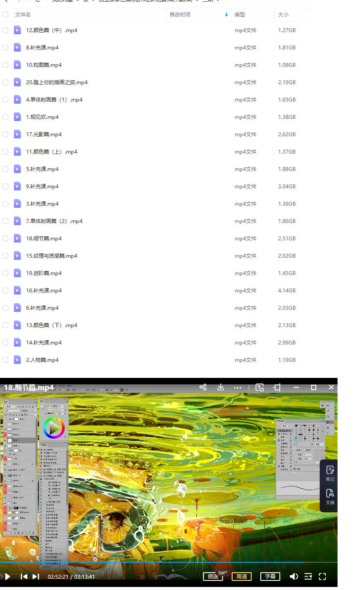Select the checkbox for 19.进阶篇.mp4

point(5,273)
